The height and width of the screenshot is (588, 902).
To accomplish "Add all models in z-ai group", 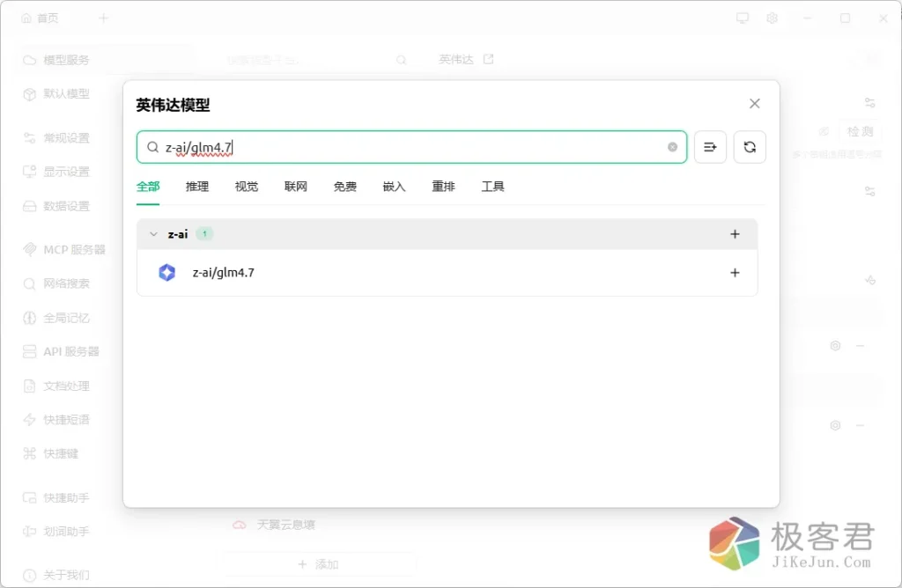I will [x=736, y=234].
